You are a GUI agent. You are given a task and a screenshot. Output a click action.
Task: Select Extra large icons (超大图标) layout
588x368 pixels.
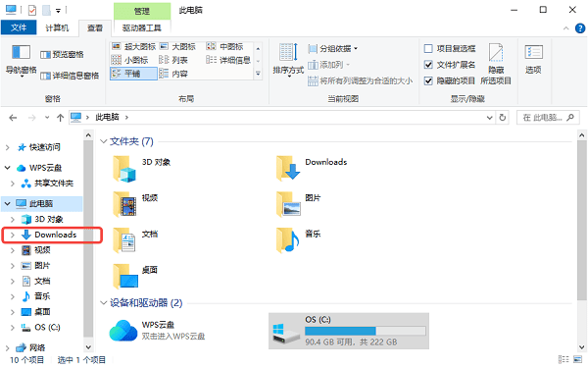[x=134, y=46]
